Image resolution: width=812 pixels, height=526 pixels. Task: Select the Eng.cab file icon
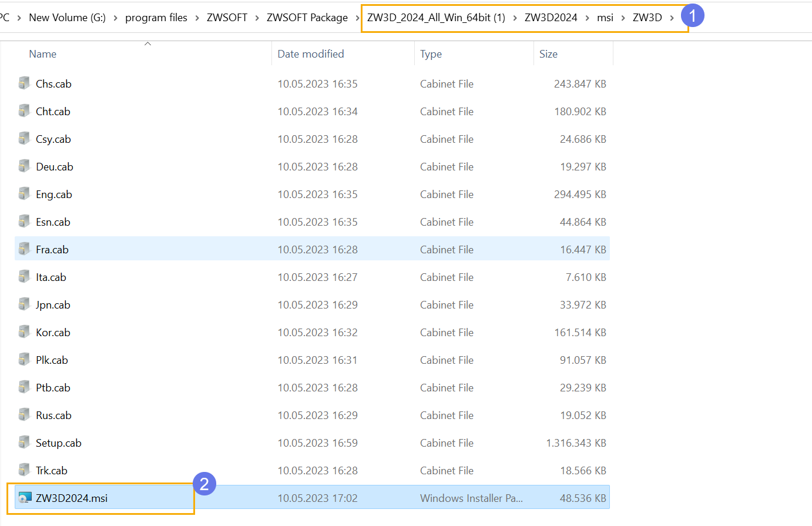pos(24,194)
